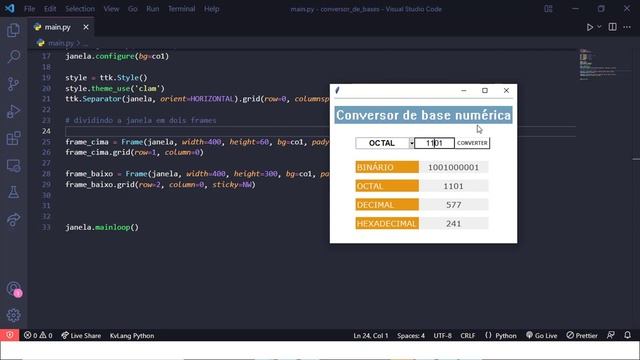Open the Testing flask view
The width and height of the screenshot is (640, 360).
pyautogui.click(x=13, y=192)
